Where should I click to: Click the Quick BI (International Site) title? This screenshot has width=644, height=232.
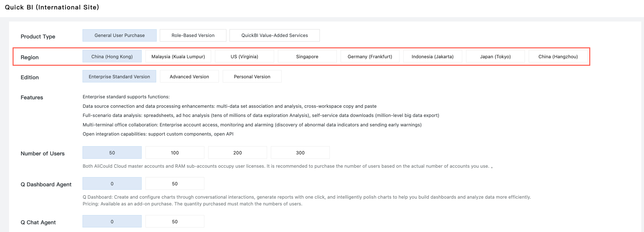pos(52,7)
